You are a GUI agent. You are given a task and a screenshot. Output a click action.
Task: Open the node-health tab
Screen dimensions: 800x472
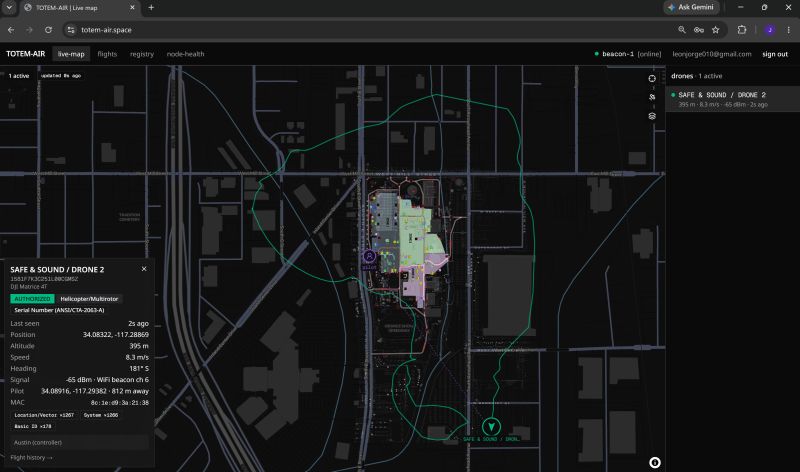185,54
